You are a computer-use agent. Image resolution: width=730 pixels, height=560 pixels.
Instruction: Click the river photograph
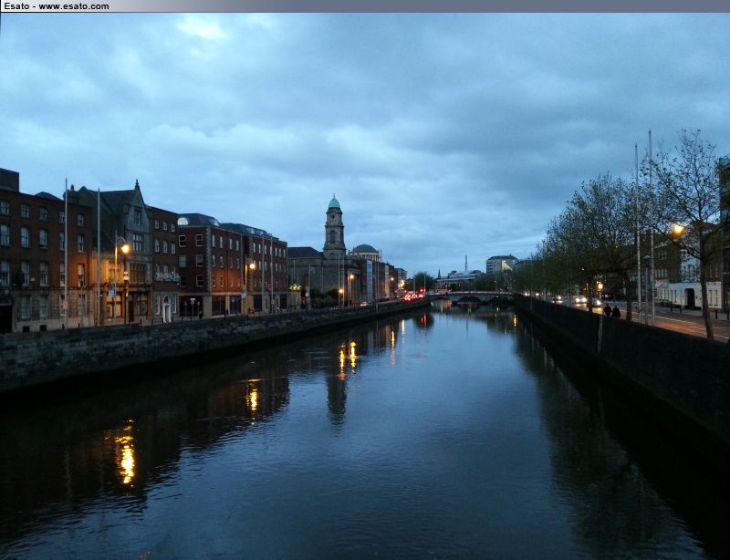click(x=365, y=286)
